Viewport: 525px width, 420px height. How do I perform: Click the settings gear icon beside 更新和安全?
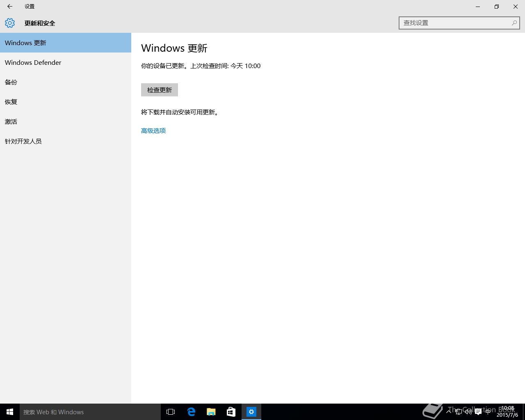tap(10, 23)
